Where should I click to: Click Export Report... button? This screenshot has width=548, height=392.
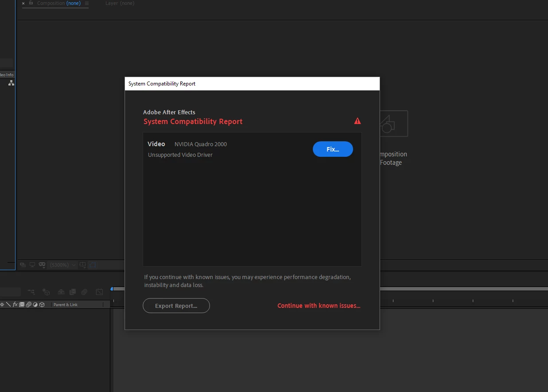point(176,306)
